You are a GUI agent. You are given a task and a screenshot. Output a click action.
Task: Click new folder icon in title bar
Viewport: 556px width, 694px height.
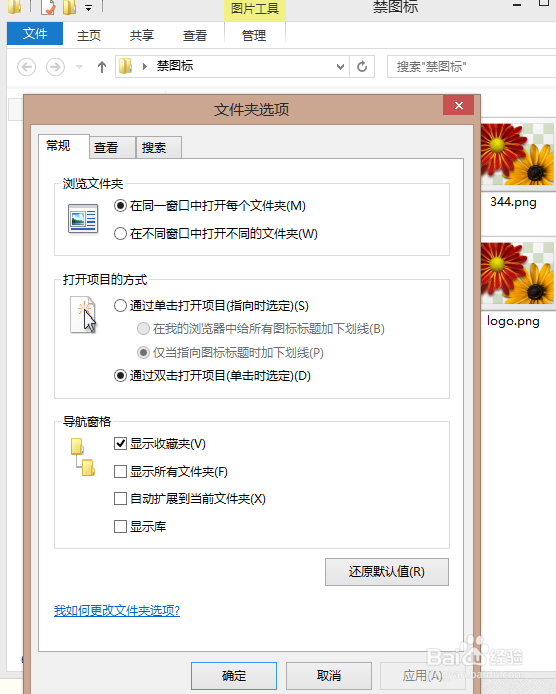point(70,7)
